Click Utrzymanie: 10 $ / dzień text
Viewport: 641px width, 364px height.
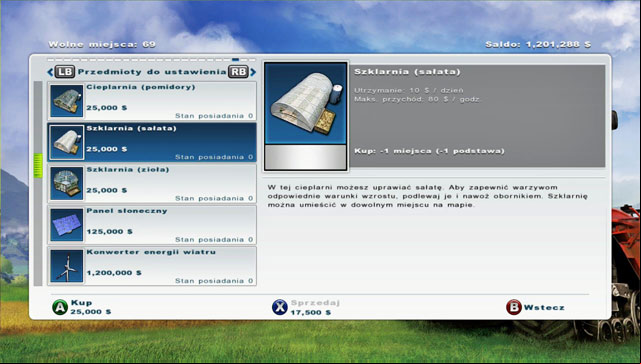click(409, 90)
